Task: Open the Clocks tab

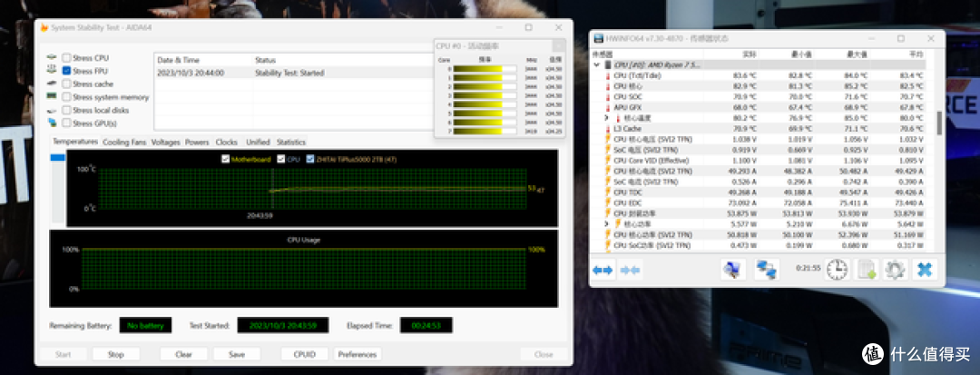Action: [x=226, y=143]
